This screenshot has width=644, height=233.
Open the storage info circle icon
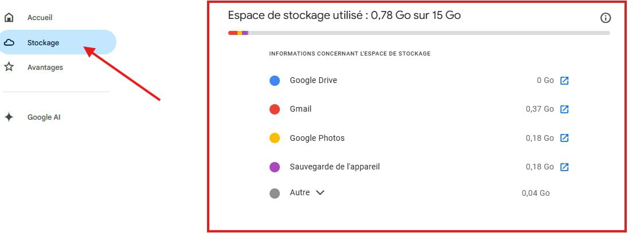(x=605, y=18)
